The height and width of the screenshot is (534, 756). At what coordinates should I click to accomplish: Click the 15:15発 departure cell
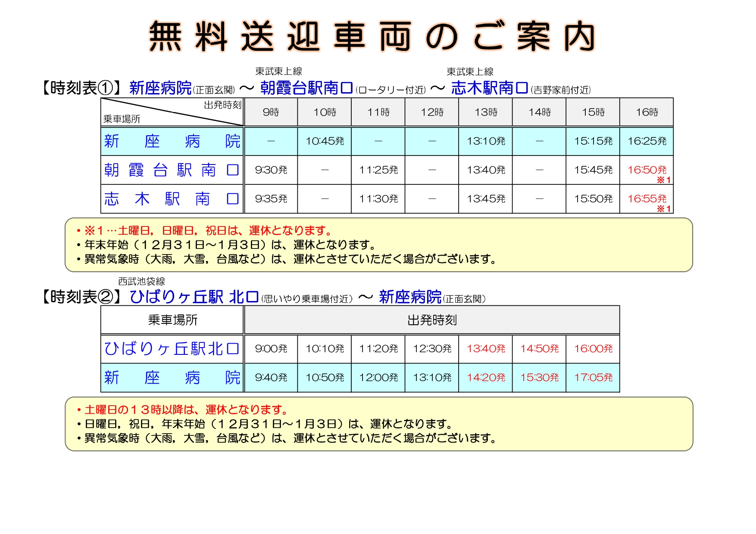pyautogui.click(x=593, y=141)
